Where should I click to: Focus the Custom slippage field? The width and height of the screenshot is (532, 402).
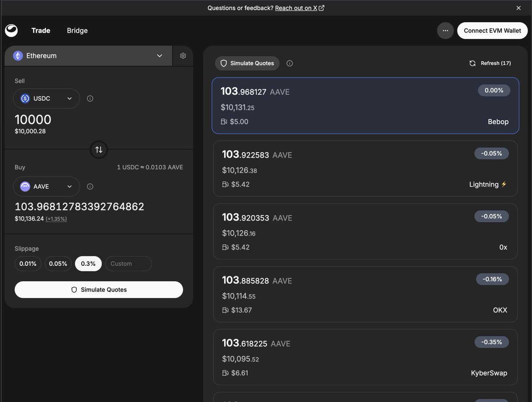tap(129, 264)
